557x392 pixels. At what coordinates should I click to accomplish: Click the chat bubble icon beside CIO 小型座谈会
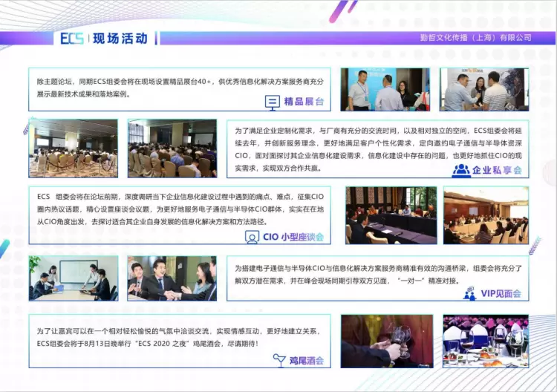[252, 237]
